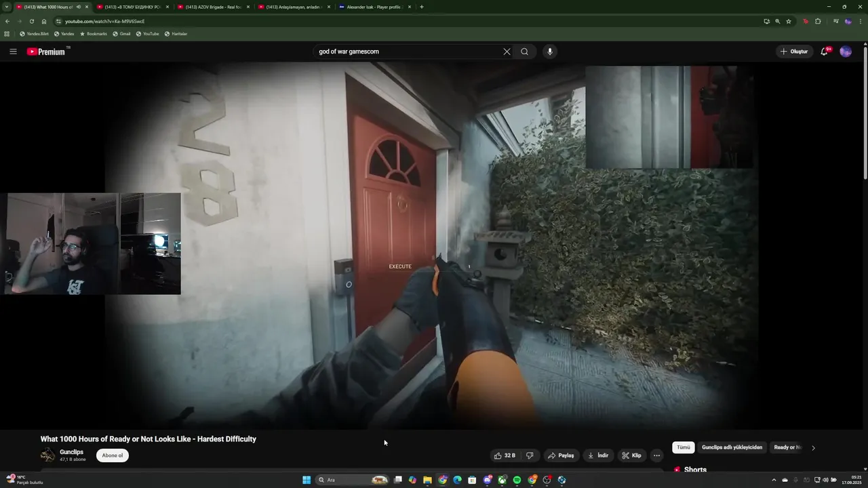Open the Extensions puzzle-piece menu
868x488 pixels.
pyautogui.click(x=818, y=21)
